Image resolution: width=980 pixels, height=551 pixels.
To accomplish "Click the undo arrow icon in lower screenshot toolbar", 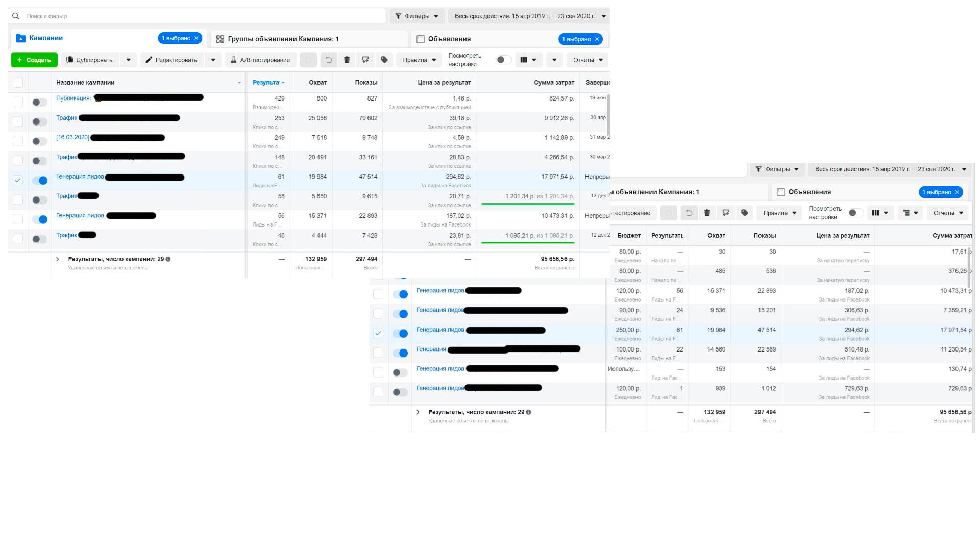I will click(689, 213).
